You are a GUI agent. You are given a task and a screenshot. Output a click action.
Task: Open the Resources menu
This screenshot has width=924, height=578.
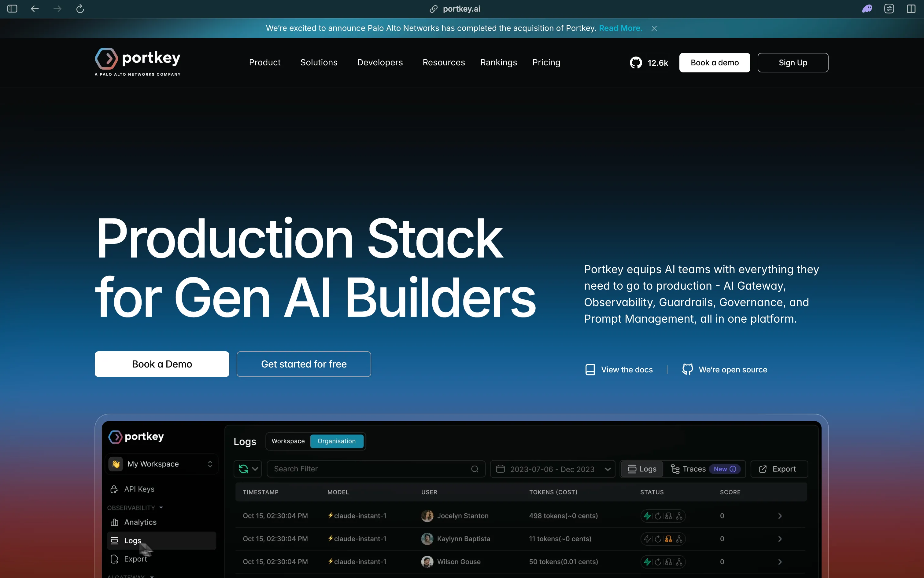(444, 62)
